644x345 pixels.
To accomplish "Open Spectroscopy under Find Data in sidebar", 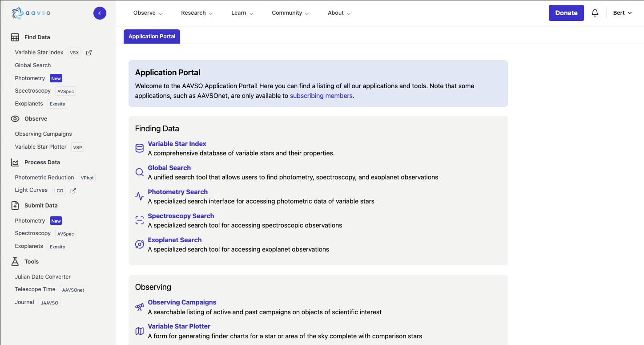I will [33, 91].
